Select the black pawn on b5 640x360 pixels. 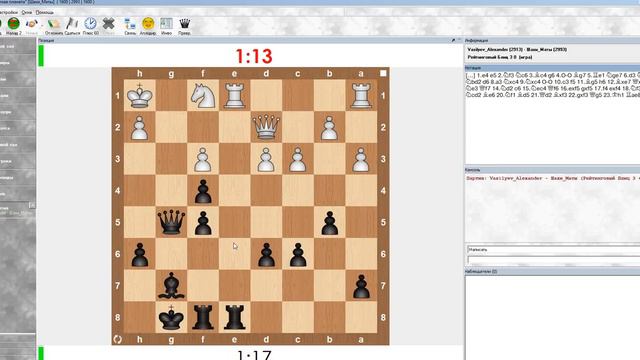coord(329,222)
